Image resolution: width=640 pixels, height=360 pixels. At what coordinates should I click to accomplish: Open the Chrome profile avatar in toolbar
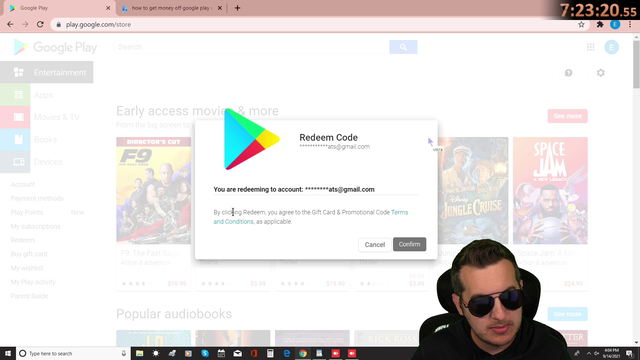coord(615,24)
